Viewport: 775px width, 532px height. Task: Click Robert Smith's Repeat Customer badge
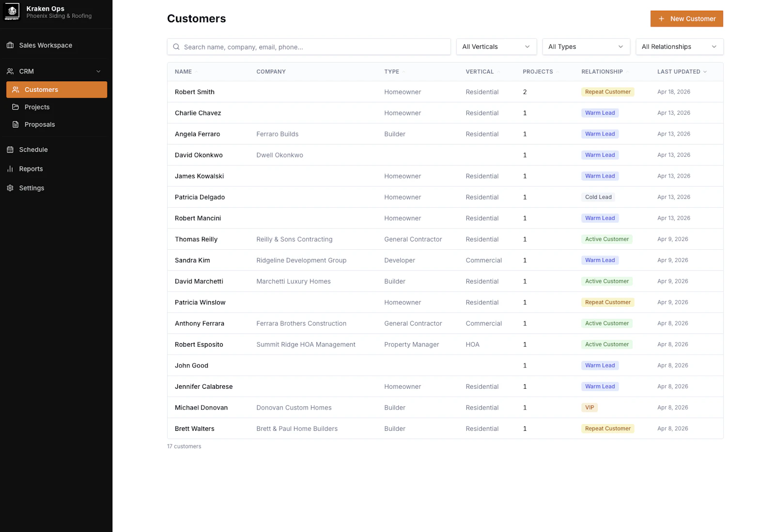608,92
